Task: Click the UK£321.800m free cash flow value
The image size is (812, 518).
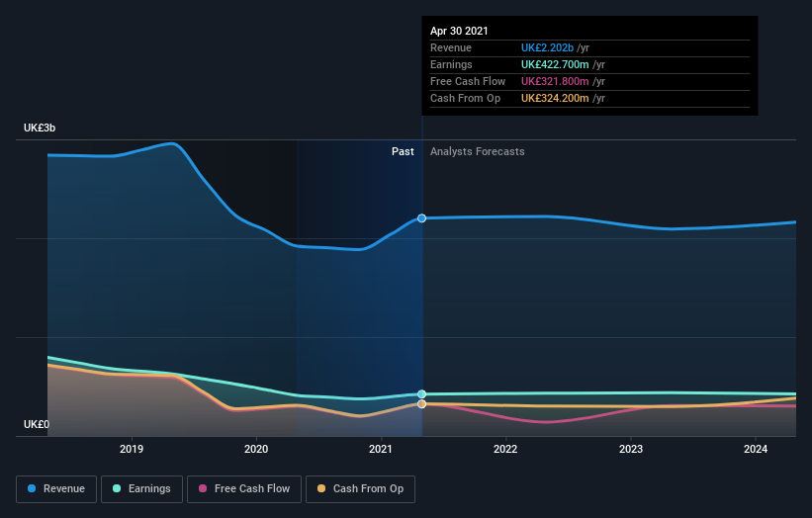Action: point(555,81)
